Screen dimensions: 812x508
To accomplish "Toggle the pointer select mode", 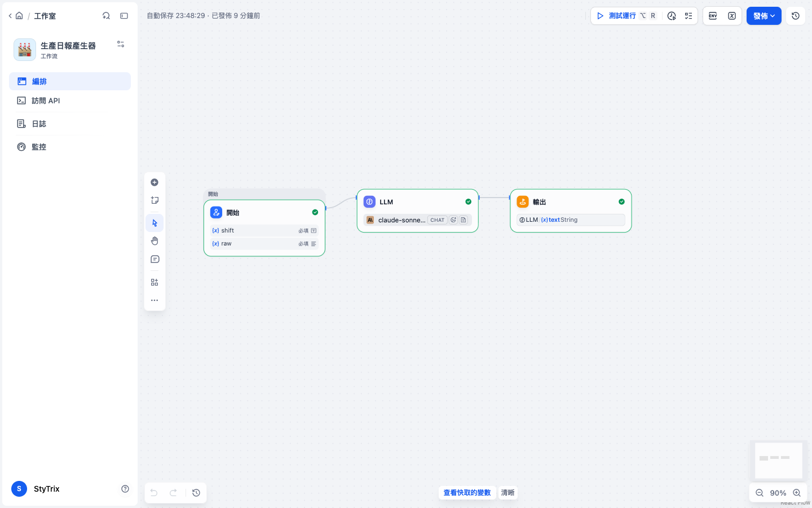I will pyautogui.click(x=155, y=223).
